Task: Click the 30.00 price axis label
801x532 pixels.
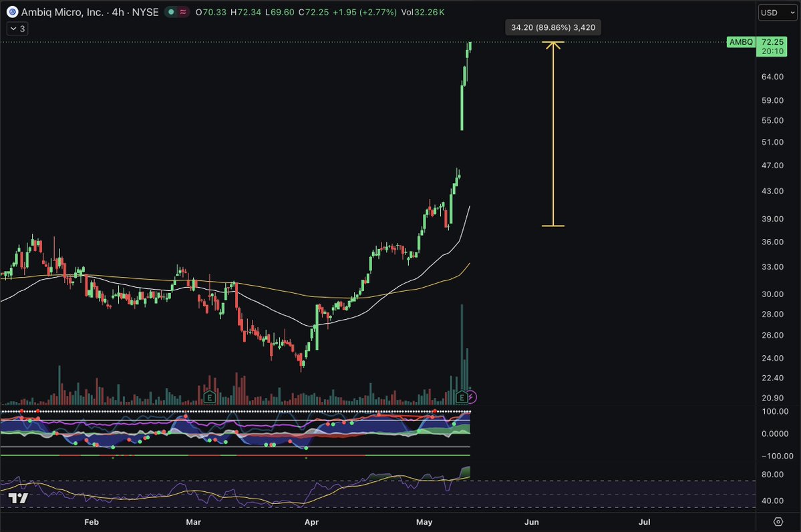Action: [x=772, y=294]
